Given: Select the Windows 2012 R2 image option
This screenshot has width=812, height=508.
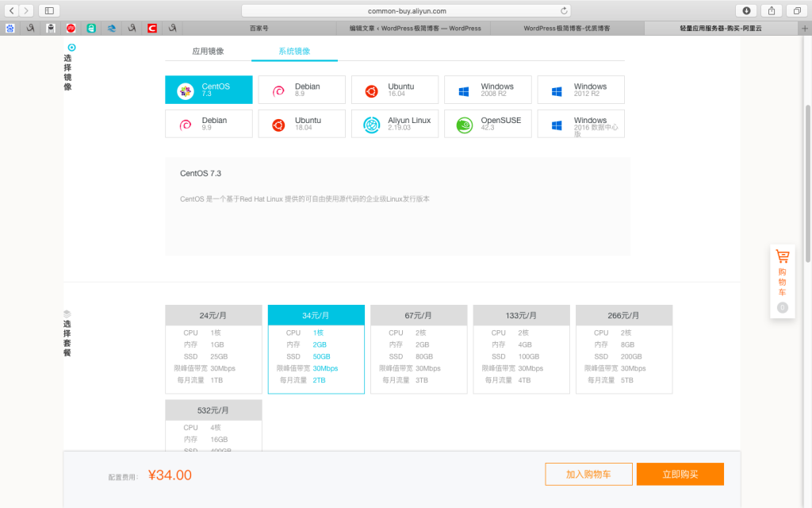Looking at the screenshot, I should (x=581, y=90).
